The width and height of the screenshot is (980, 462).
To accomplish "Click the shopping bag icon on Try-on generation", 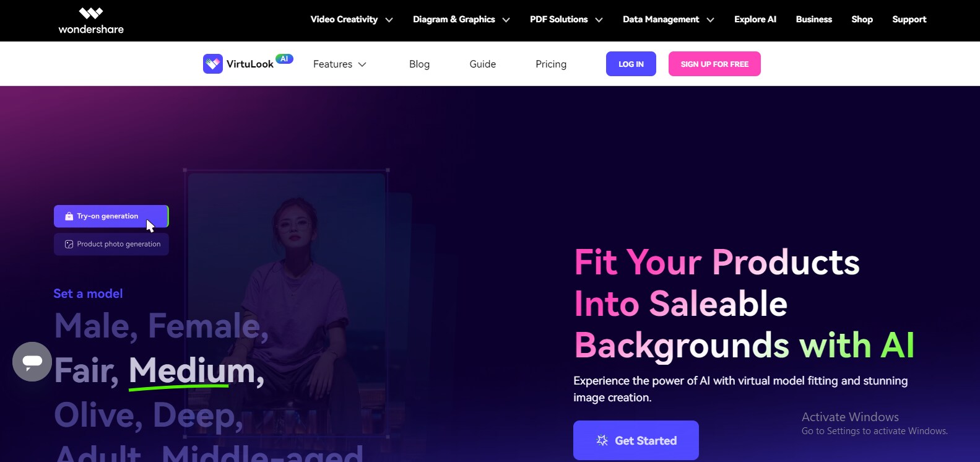I will tap(69, 216).
